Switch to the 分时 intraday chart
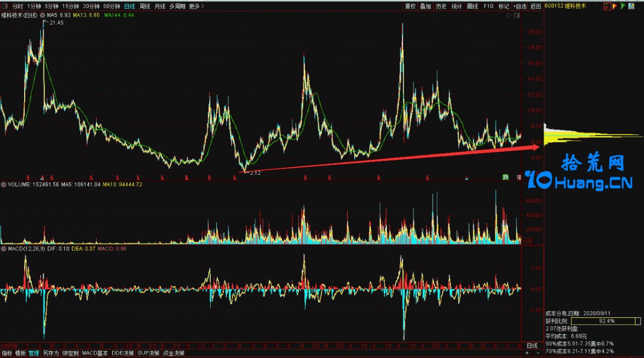Screen dimensions: 644x358 tap(18, 6)
